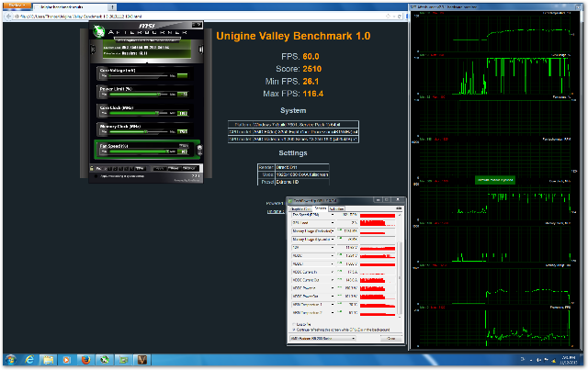Click the Core Clock value field
This screenshot has height=370, width=588.
click(x=183, y=113)
